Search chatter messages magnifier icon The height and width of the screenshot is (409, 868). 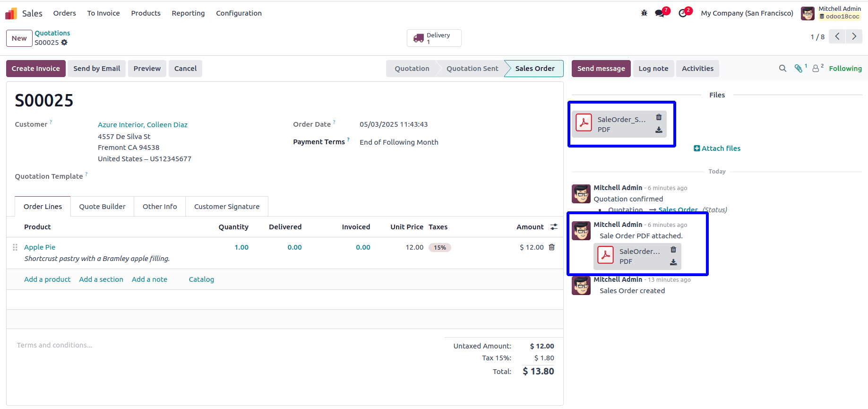point(782,69)
